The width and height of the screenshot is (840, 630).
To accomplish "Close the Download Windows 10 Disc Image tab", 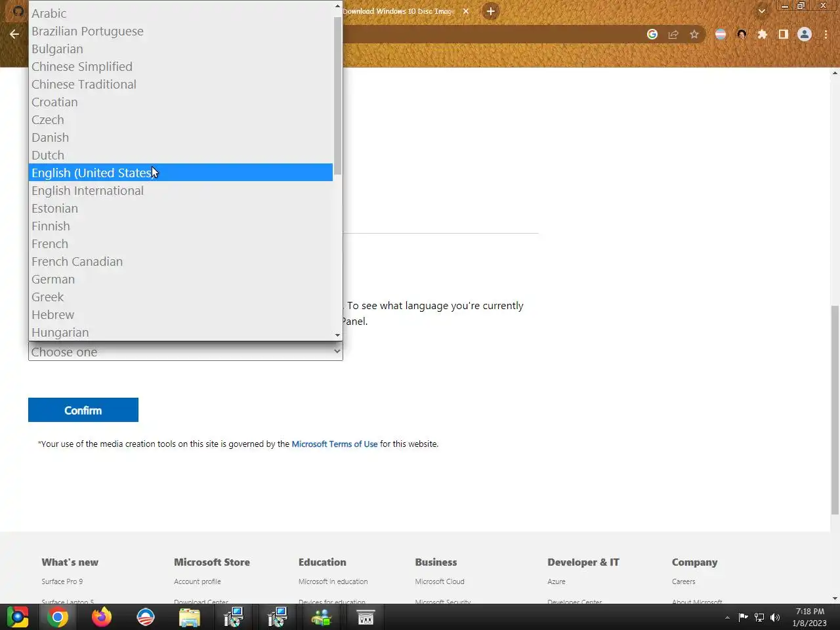I will coord(466,11).
